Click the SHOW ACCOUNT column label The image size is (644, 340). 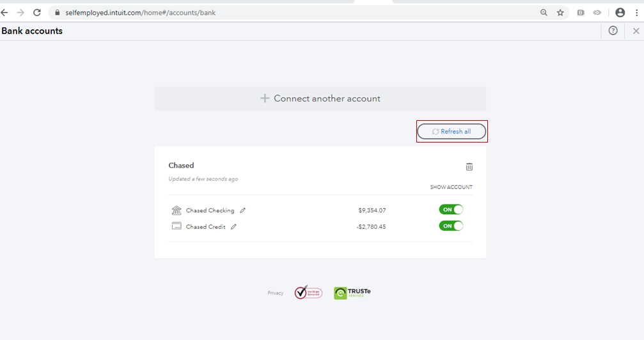click(451, 187)
